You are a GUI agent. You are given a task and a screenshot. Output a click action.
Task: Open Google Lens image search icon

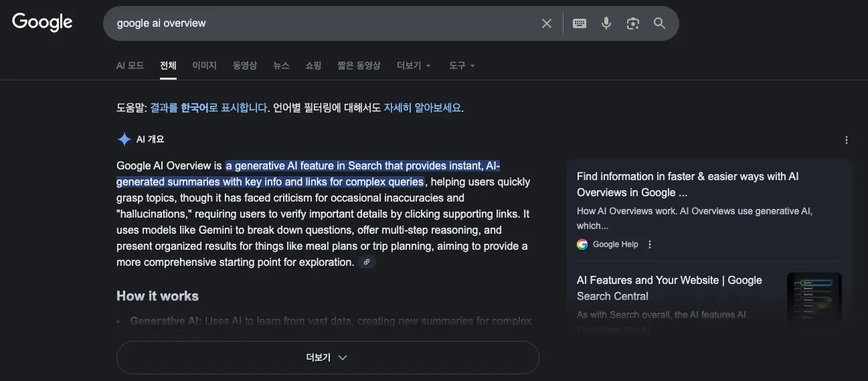click(x=633, y=23)
